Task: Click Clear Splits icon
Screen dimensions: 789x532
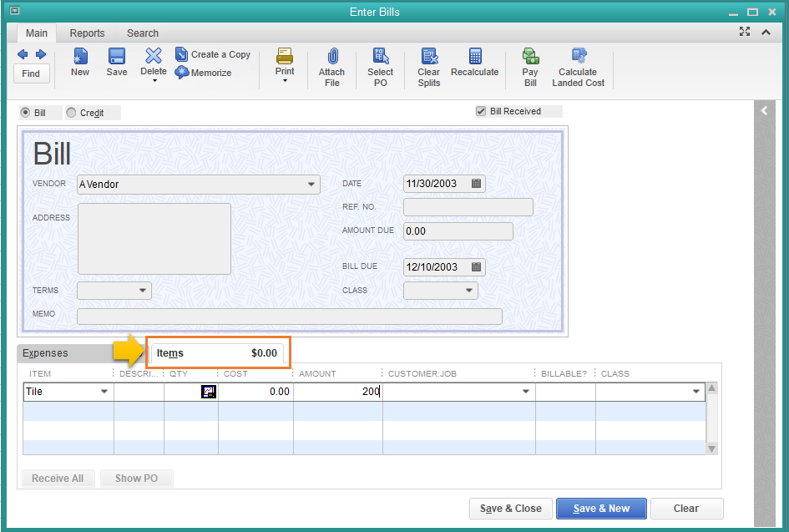Action: (x=429, y=56)
